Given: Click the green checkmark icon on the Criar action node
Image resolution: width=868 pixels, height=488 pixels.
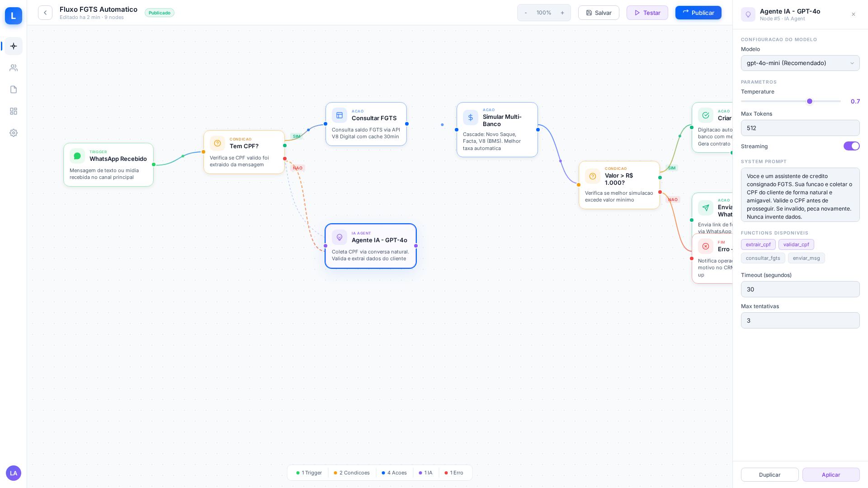Looking at the screenshot, I should click(706, 115).
